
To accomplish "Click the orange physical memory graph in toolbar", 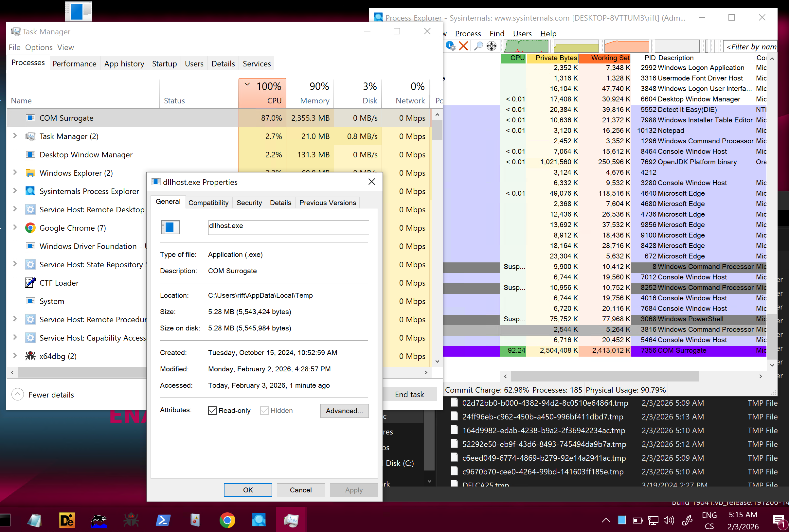I will pos(626,46).
